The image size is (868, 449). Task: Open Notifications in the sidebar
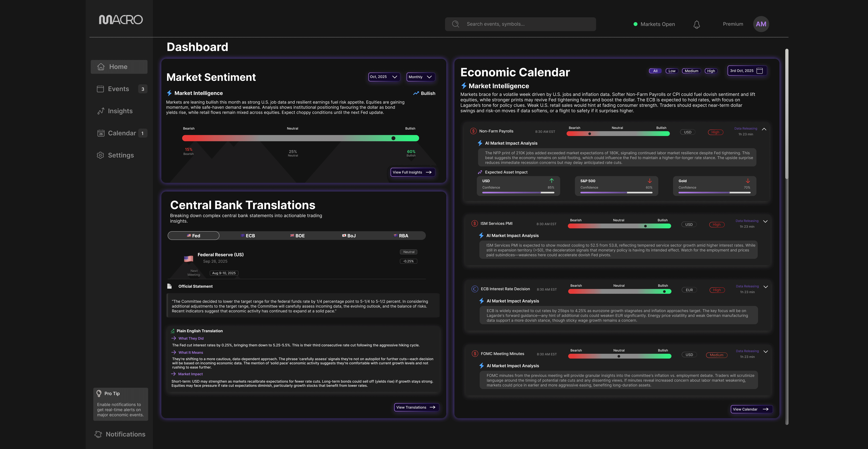120,434
